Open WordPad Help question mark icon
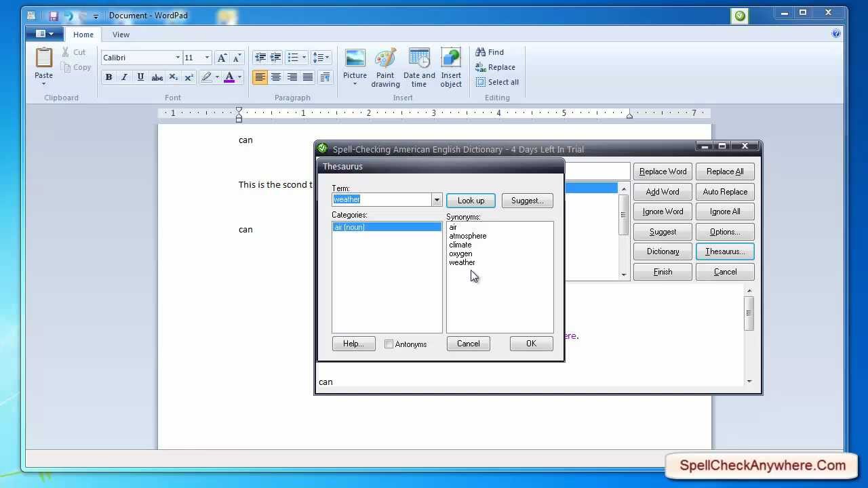868x488 pixels. pos(836,33)
